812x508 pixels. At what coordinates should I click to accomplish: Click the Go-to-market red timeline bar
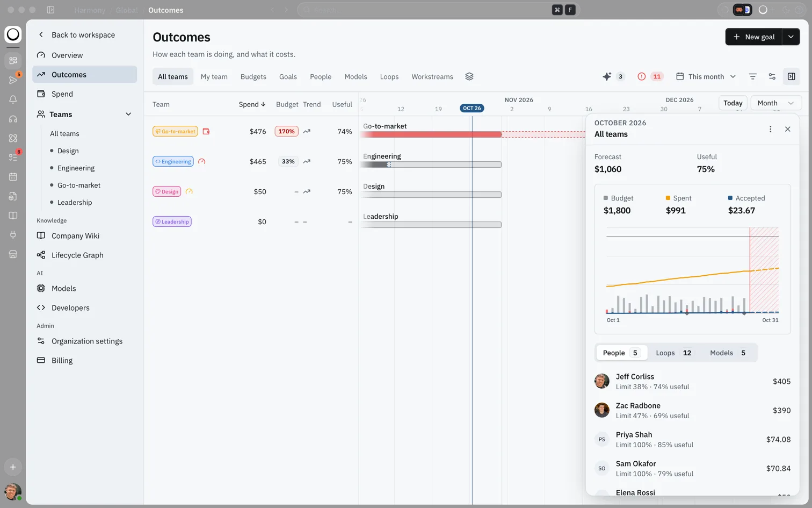(x=432, y=134)
